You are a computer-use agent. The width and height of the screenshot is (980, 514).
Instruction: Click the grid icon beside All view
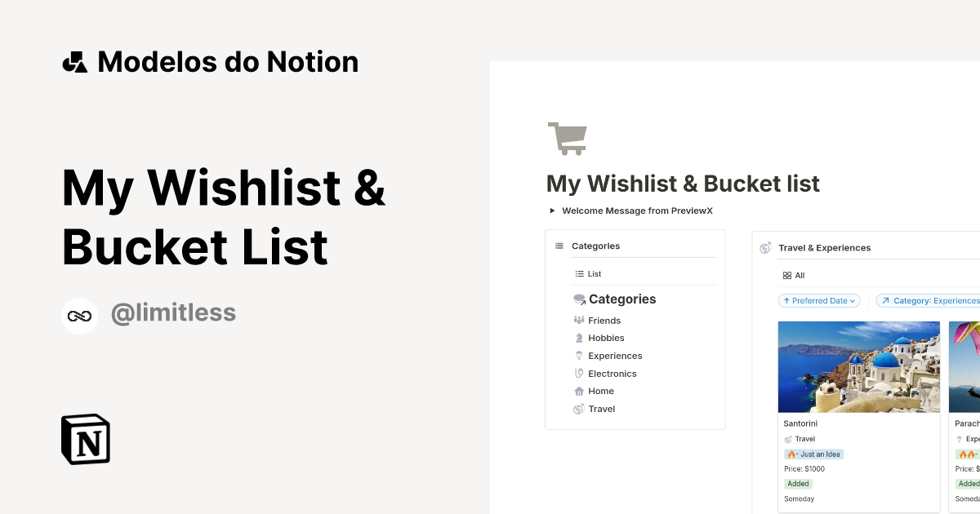point(786,275)
